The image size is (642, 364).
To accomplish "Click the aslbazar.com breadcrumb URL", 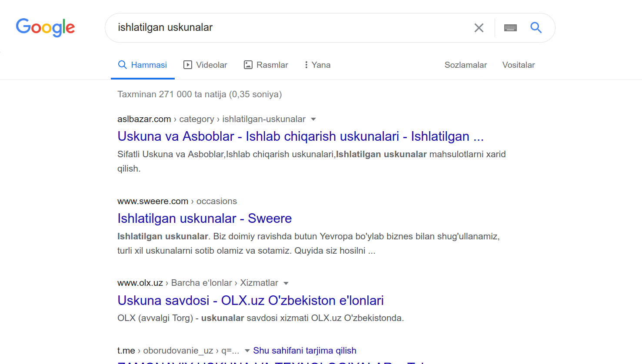I will point(211,119).
